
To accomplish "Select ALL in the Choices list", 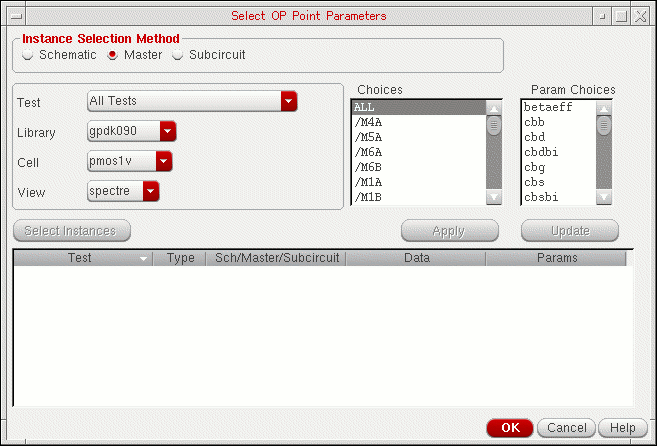I will pyautogui.click(x=419, y=107).
